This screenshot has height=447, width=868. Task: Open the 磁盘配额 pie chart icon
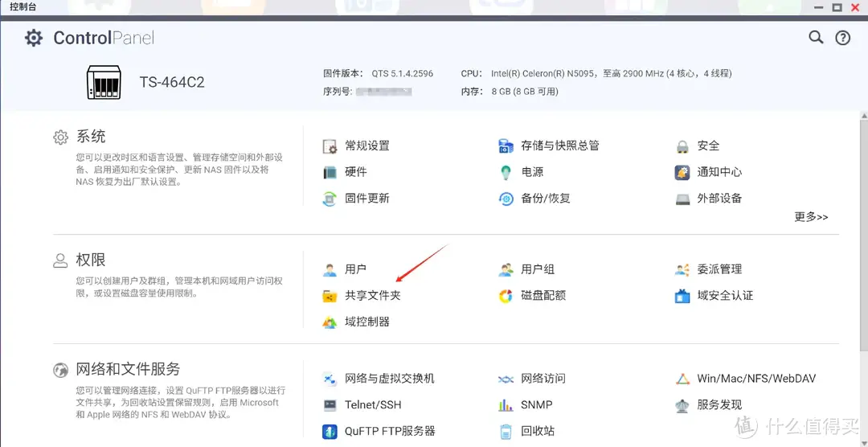tap(506, 296)
